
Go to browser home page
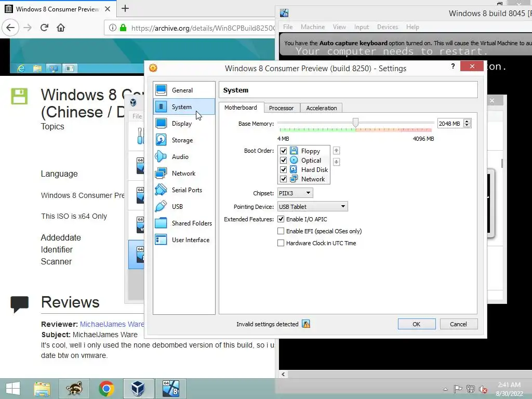[61, 28]
